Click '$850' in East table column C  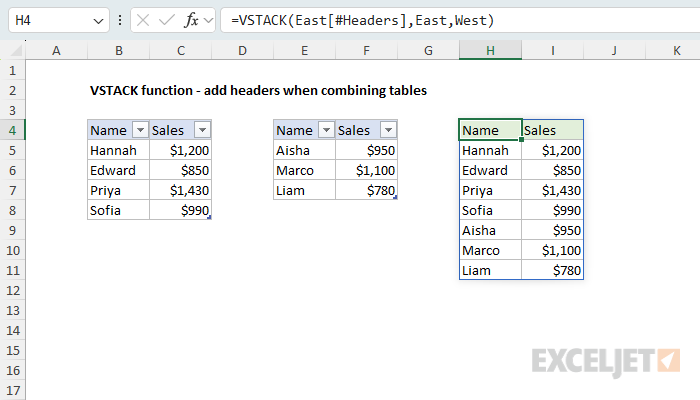tap(180, 170)
